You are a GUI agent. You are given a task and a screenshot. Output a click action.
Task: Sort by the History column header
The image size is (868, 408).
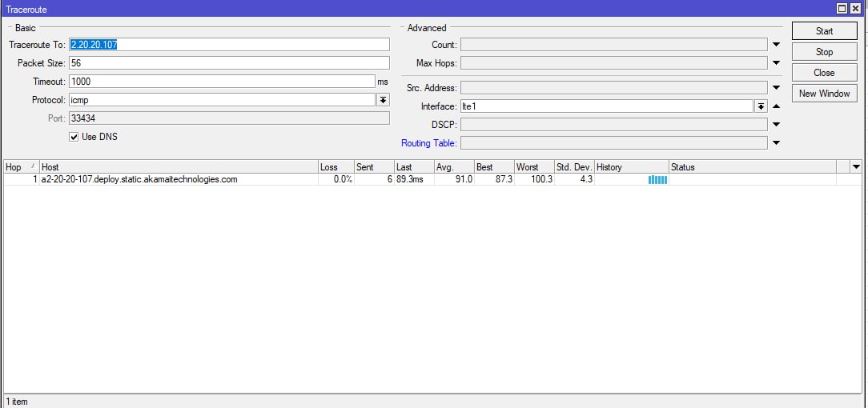coord(632,167)
